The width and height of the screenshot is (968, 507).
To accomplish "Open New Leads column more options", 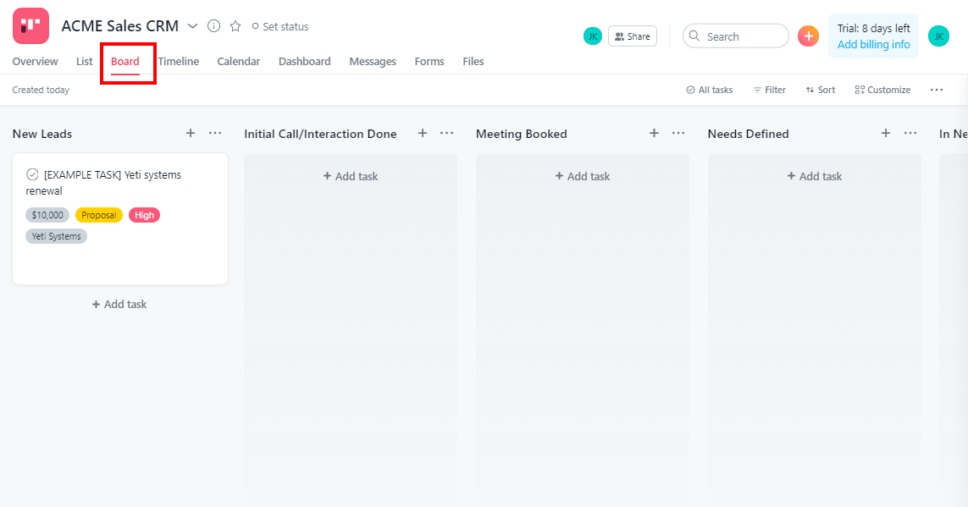I will (215, 133).
